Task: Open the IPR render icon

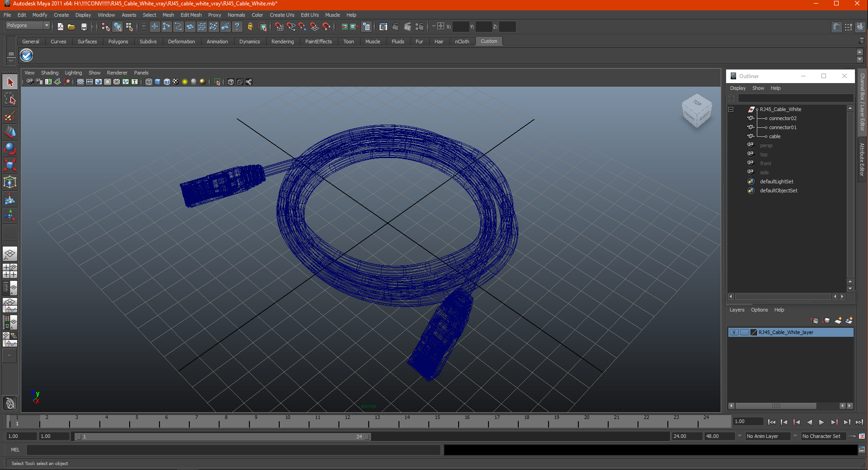Action: point(408,27)
